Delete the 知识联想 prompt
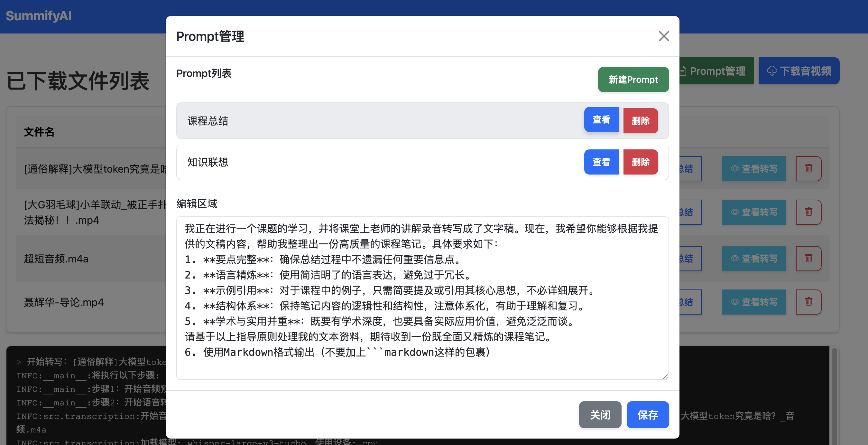 [x=640, y=162]
